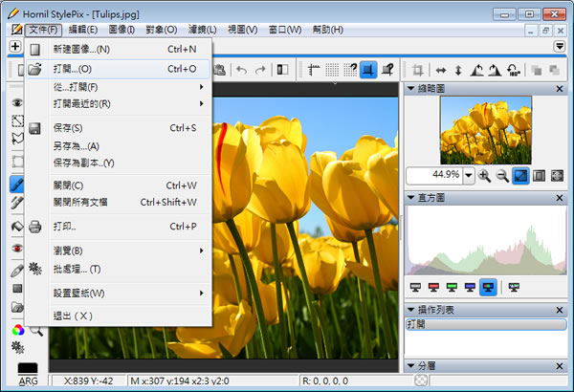The width and height of the screenshot is (574, 392).
Task: Click the crop tool icon
Action: click(417, 70)
